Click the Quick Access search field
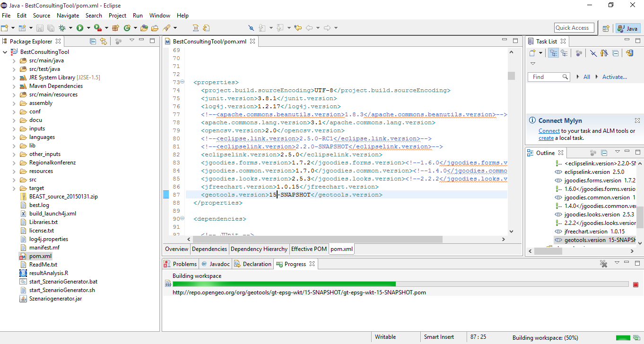 point(575,28)
